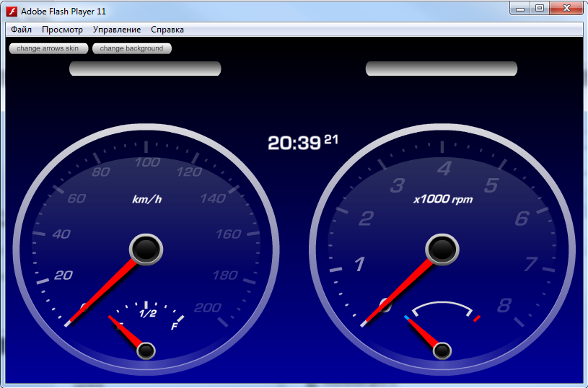Viewport: 588px width, 388px height.
Task: Open the Справка menu
Action: [x=167, y=30]
